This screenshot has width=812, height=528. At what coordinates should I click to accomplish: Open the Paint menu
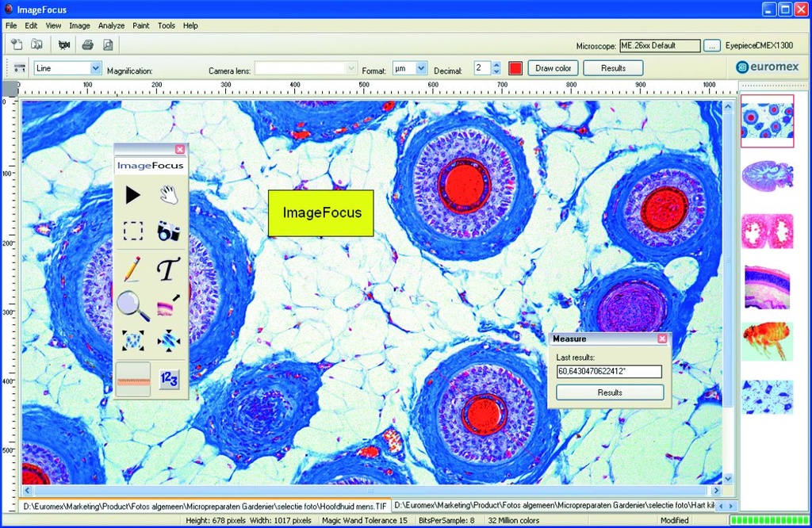141,25
